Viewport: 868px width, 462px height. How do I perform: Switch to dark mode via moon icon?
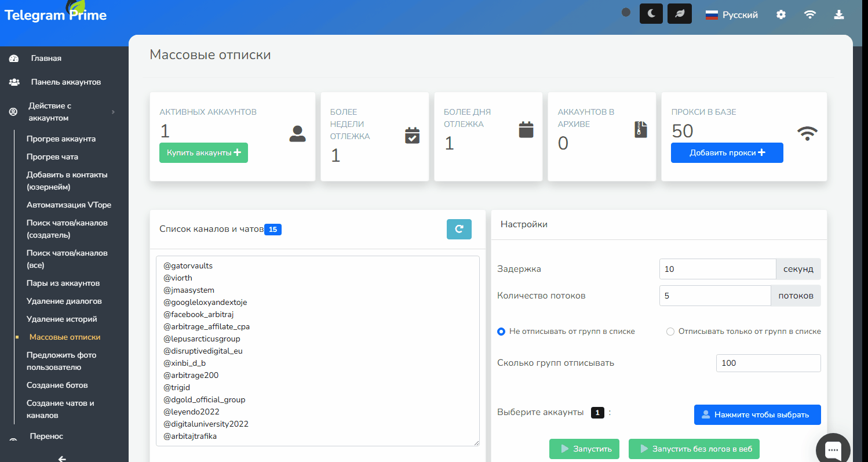pos(651,14)
